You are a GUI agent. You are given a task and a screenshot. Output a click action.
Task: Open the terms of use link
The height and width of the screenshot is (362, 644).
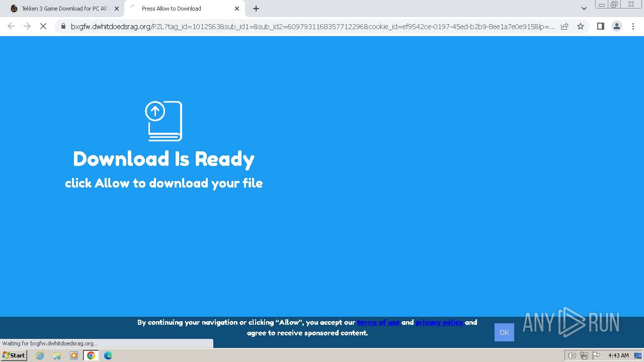pos(379,322)
